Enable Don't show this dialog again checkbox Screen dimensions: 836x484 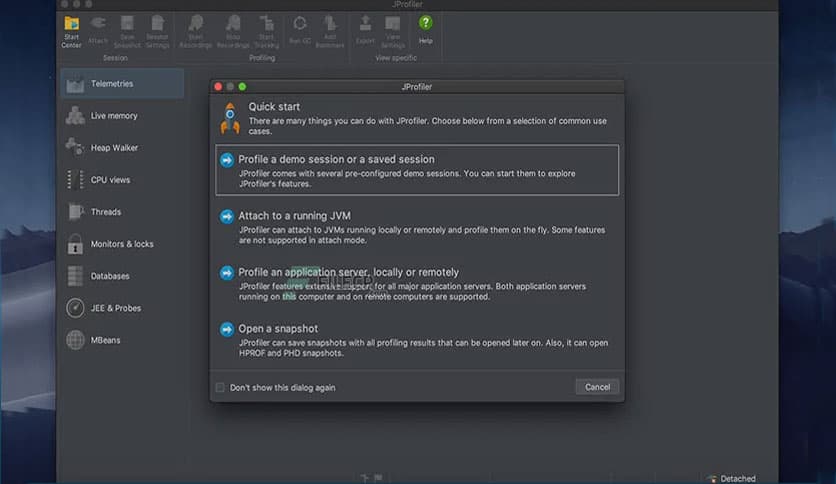pyautogui.click(x=220, y=388)
